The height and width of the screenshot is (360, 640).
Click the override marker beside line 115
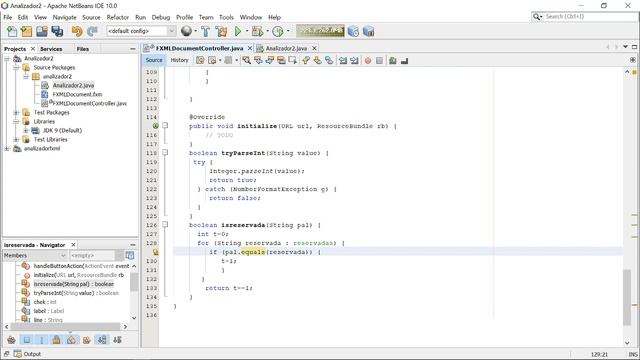click(156, 126)
